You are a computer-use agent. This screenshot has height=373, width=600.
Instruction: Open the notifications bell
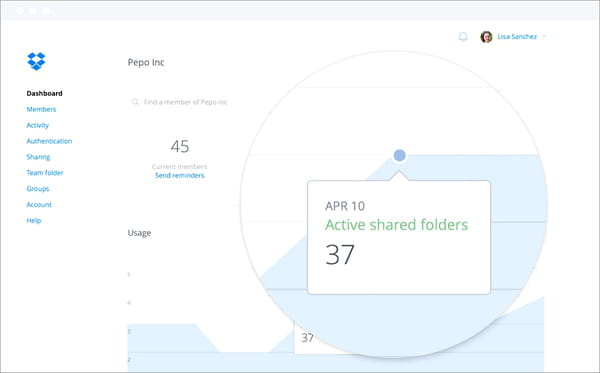coord(463,37)
